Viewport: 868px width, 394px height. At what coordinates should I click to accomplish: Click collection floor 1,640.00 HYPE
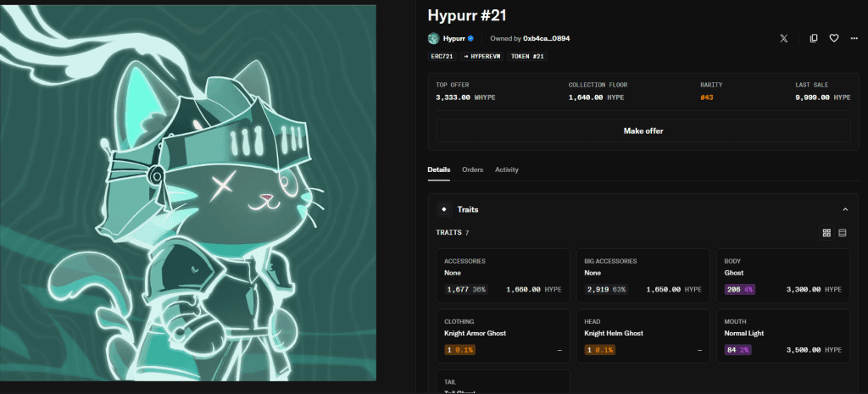596,97
